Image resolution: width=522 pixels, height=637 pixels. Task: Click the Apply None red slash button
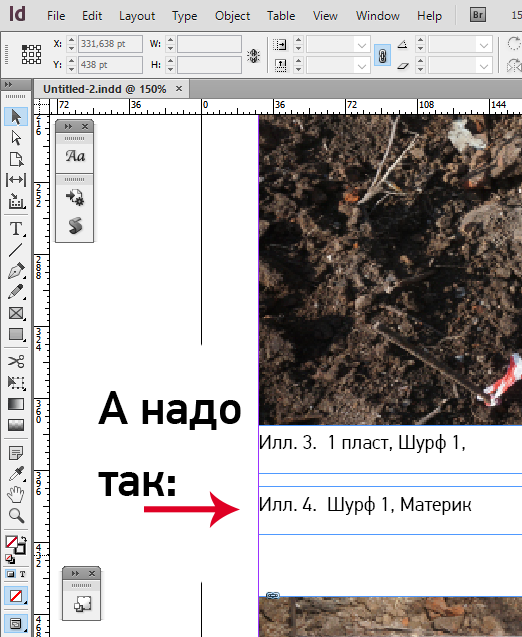pos(16,596)
